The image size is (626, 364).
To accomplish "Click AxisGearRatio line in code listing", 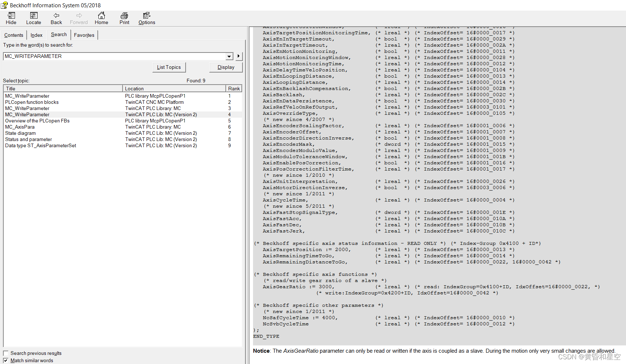I will 431,287.
